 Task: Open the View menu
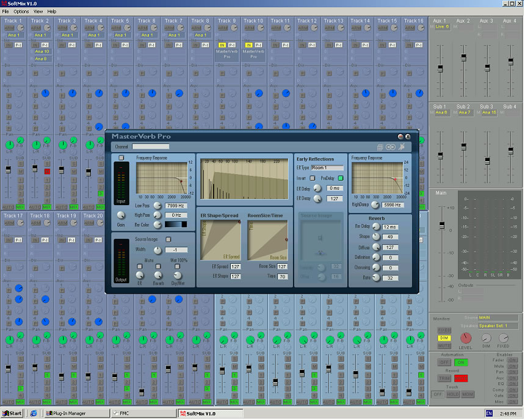tap(38, 12)
